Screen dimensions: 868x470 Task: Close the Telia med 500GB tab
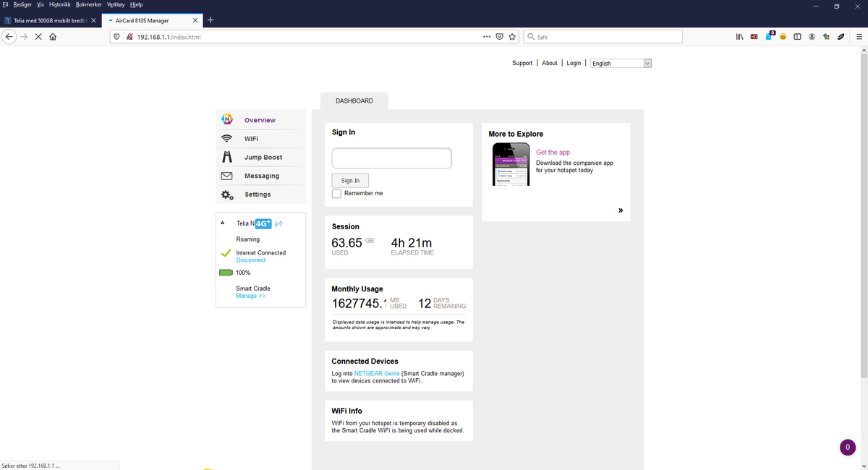[x=93, y=20]
